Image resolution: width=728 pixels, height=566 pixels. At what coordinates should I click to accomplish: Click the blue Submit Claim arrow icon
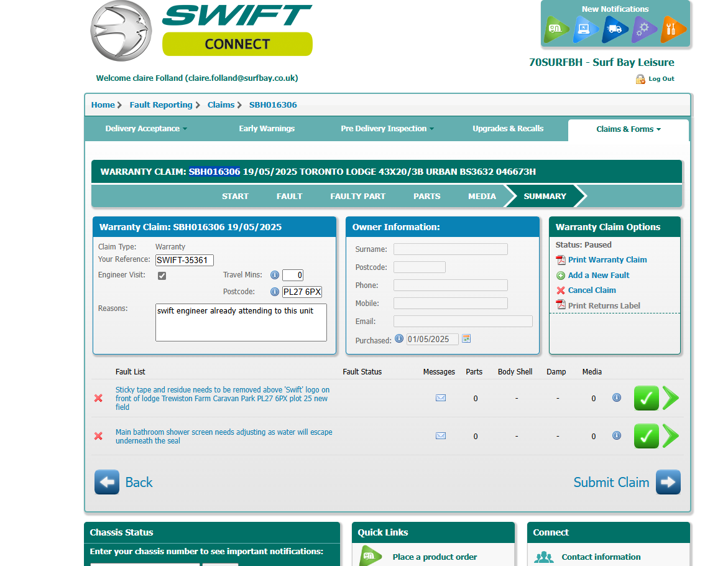[x=668, y=482]
